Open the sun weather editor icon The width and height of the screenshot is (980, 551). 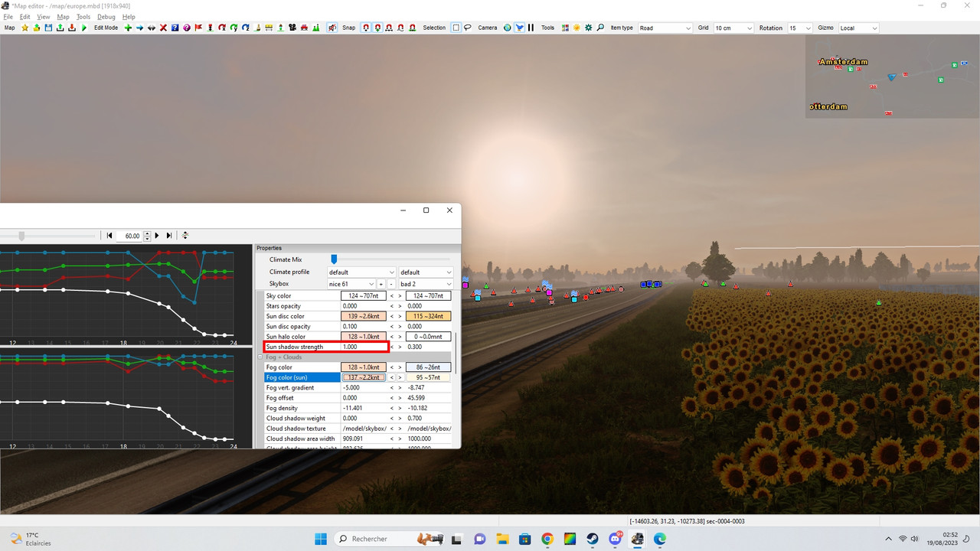pos(577,28)
